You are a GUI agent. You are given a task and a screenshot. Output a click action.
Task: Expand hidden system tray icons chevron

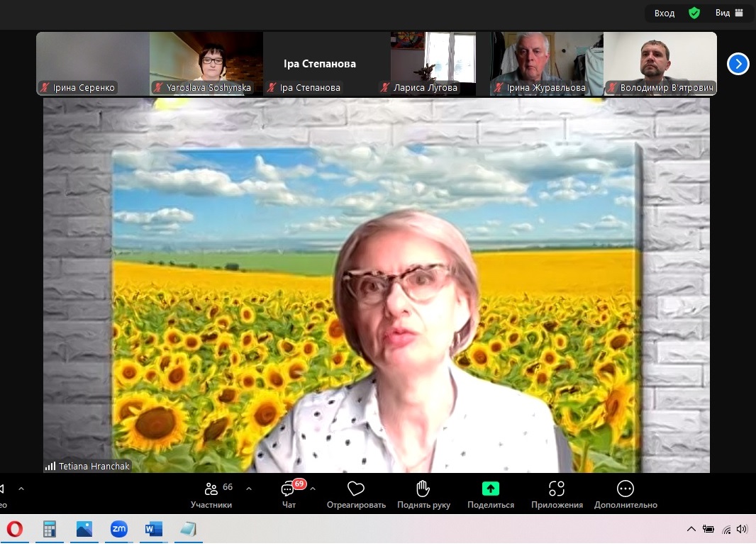coord(691,529)
